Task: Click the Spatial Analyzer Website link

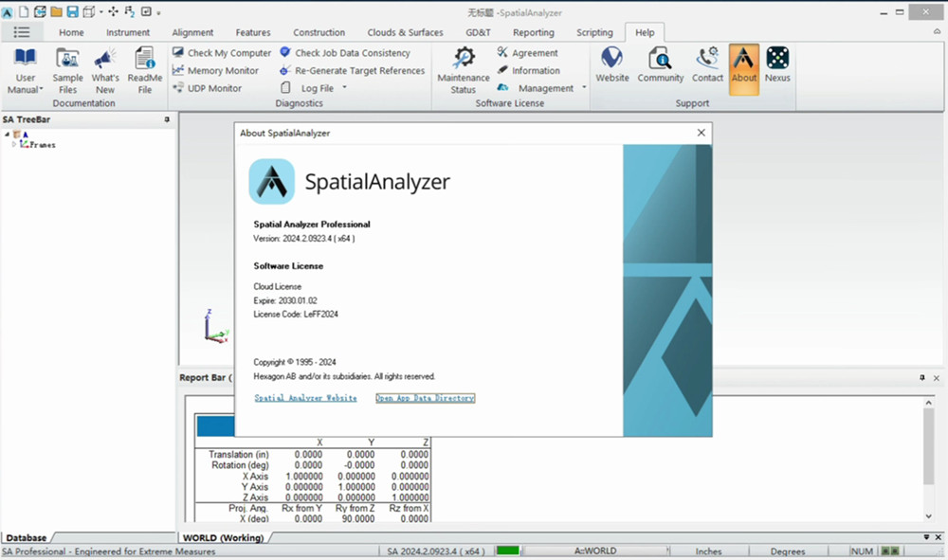Action: point(305,398)
